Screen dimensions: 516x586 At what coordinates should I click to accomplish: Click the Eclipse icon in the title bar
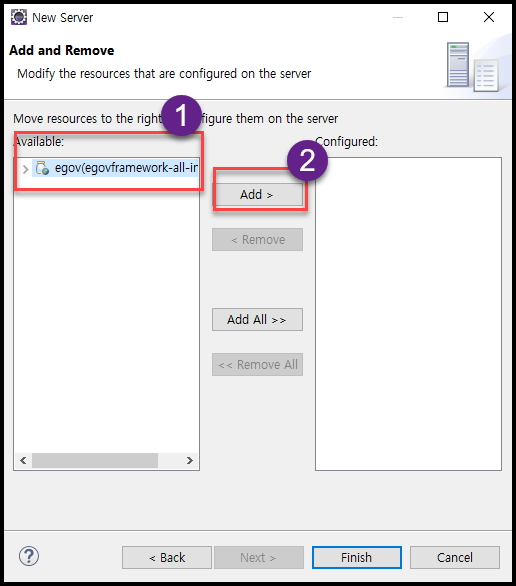pyautogui.click(x=19, y=17)
